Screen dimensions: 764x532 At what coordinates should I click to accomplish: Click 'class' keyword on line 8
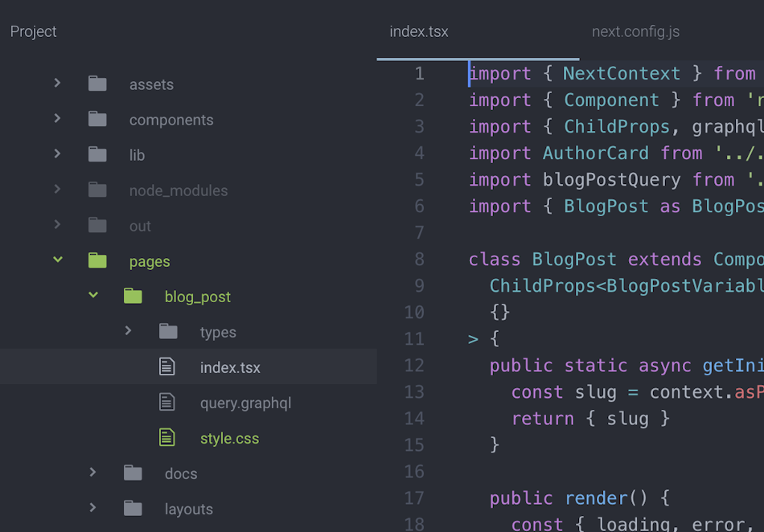(495, 259)
